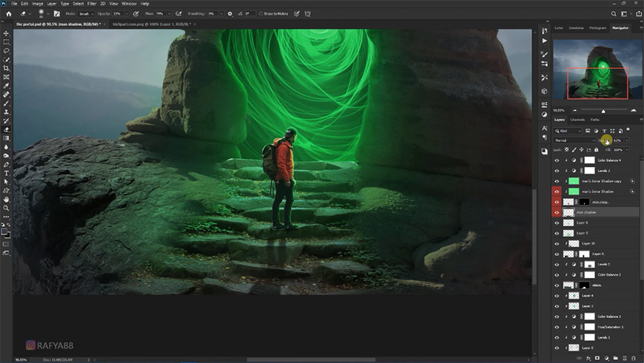The width and height of the screenshot is (644, 363).
Task: Select the Horizontal Type tool
Action: 6,173
